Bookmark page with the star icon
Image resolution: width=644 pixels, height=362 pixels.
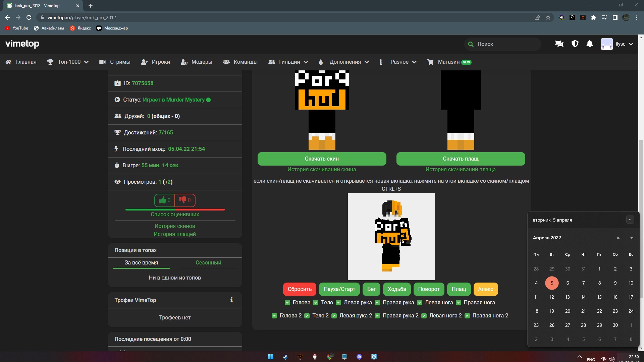pos(548,17)
